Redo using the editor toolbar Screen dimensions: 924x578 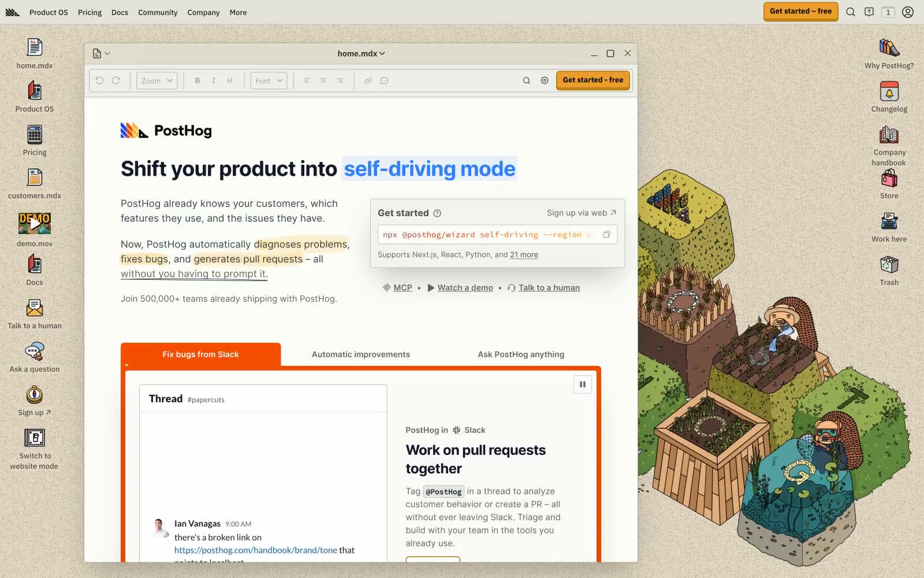coord(115,80)
